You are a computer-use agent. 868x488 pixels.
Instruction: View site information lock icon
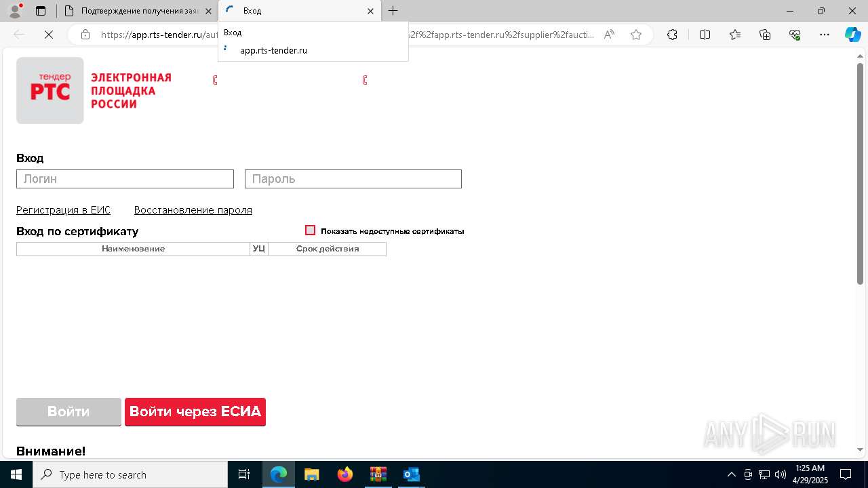tap(85, 35)
